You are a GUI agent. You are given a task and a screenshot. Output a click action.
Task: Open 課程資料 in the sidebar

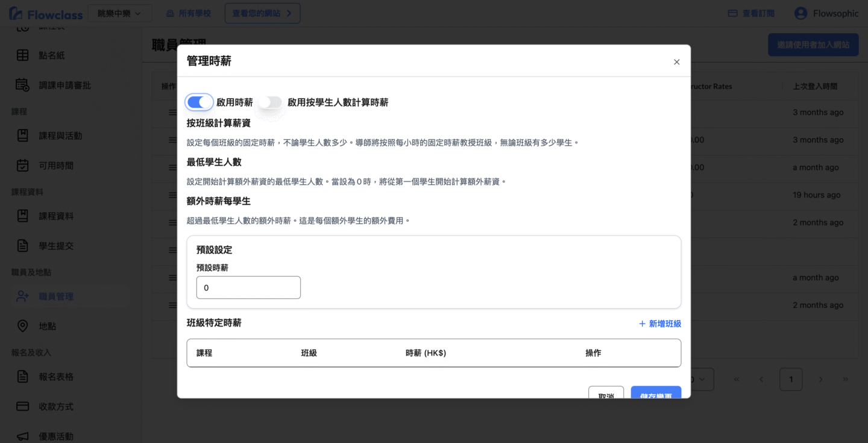pos(56,216)
